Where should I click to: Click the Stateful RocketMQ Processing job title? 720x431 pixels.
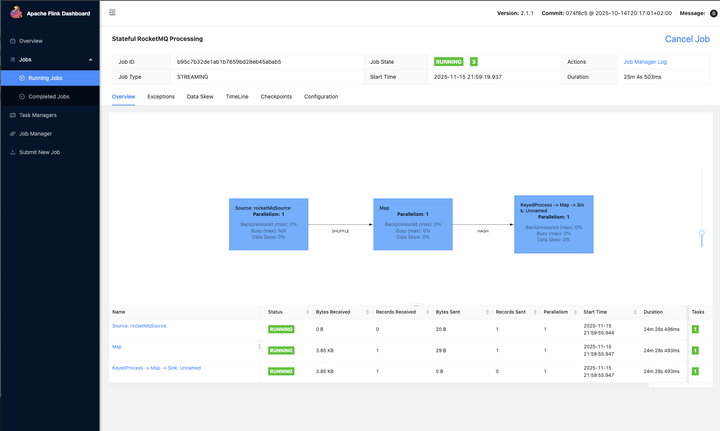(x=158, y=39)
